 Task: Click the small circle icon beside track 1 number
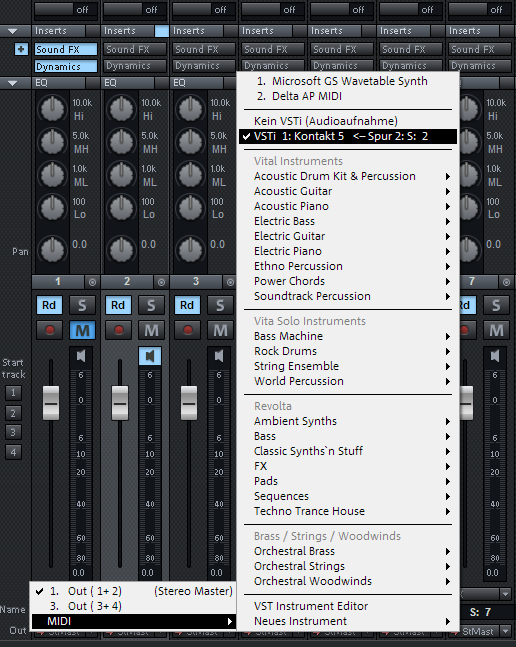(x=92, y=282)
